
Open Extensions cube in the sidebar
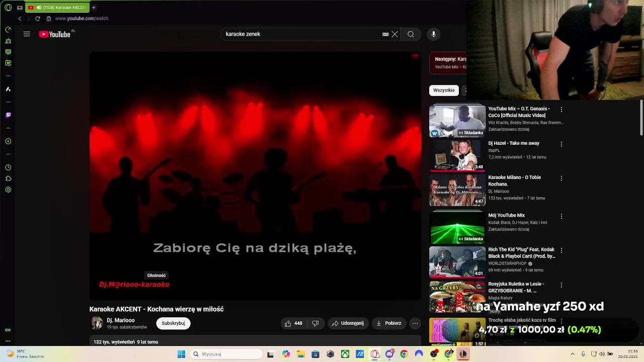(8, 178)
